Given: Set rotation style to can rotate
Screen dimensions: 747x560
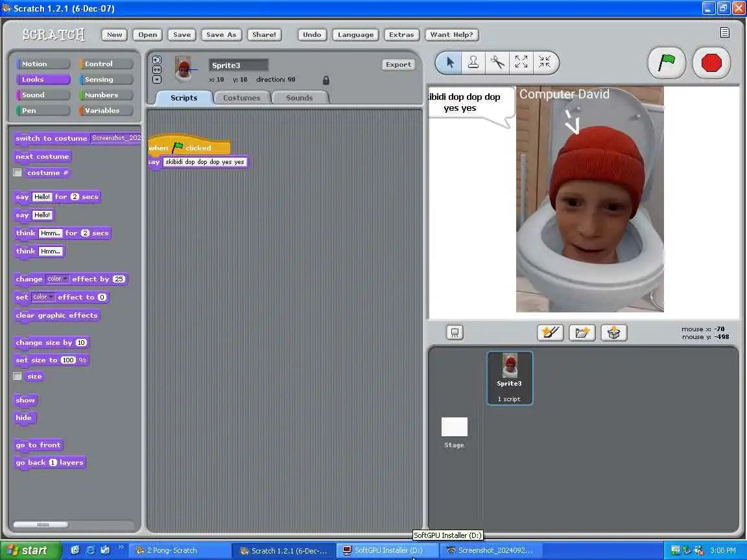Looking at the screenshot, I should [157, 60].
